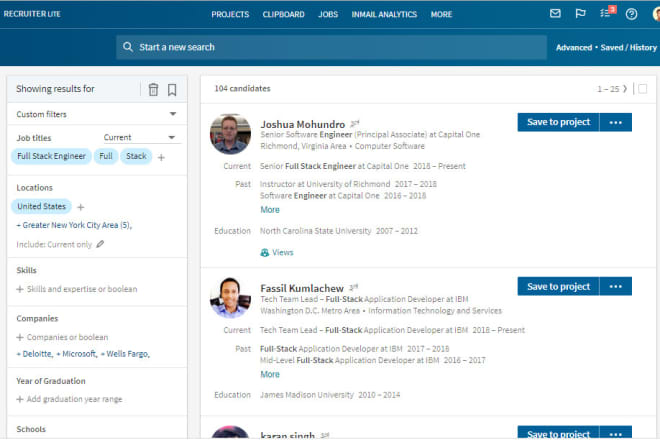Click plus icon for graduation year range
This screenshot has width=660, height=440.
click(x=20, y=399)
